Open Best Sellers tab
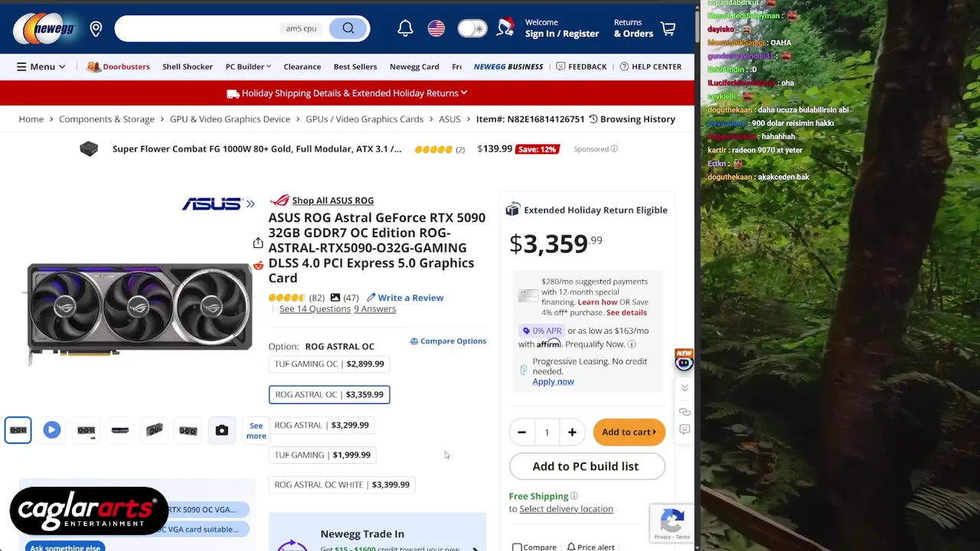The image size is (980, 551). [355, 67]
